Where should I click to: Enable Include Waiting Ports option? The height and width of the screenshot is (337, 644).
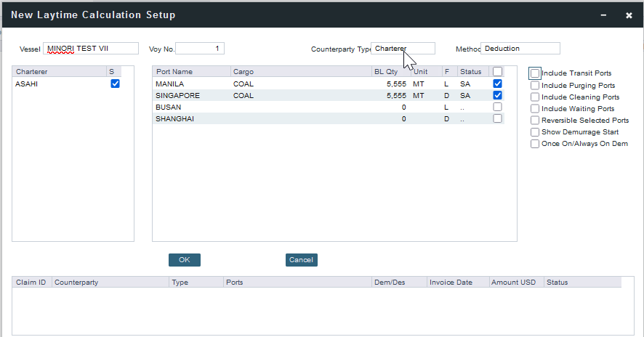[535, 109]
